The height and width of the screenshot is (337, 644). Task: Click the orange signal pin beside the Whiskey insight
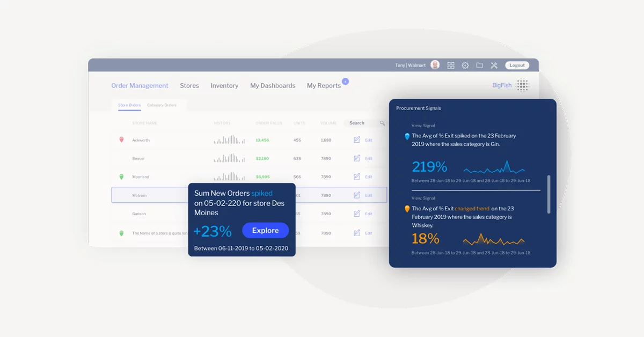pos(406,209)
